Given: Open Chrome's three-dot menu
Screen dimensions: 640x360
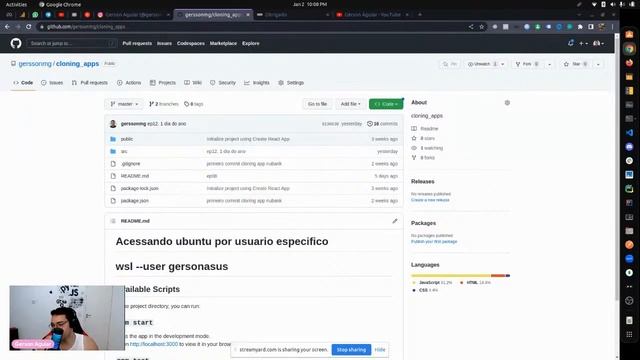Looking at the screenshot, I should click(x=612, y=27).
